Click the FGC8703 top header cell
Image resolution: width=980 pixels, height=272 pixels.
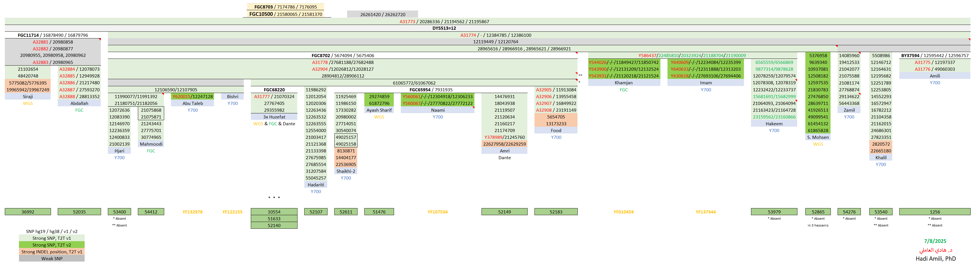pyautogui.click(x=285, y=7)
